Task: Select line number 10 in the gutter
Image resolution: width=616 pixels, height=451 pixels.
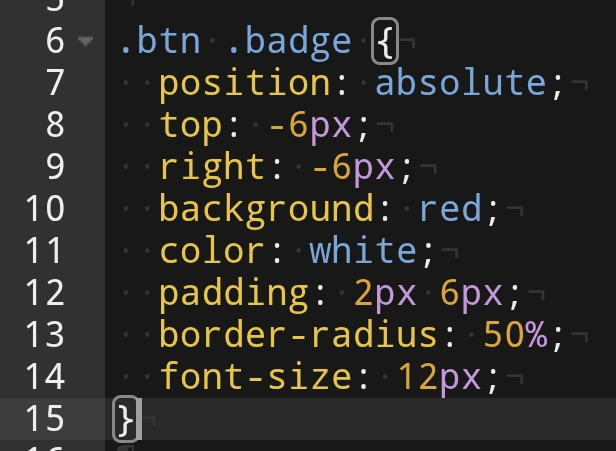Action: coord(44,209)
